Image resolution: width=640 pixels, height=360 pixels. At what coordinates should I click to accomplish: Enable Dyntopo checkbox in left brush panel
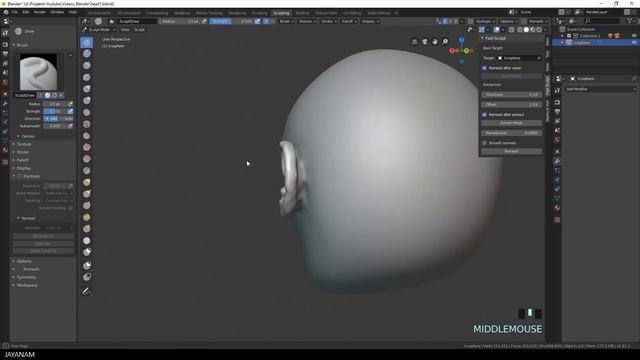click(20, 176)
